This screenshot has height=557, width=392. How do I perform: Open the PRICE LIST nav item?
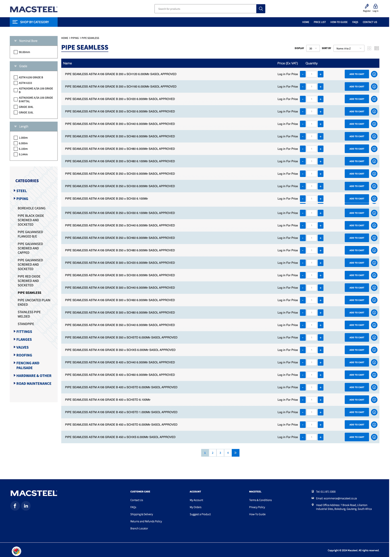pos(320,22)
